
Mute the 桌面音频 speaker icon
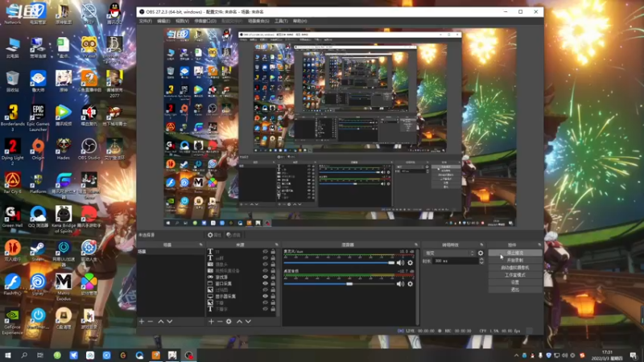click(400, 284)
